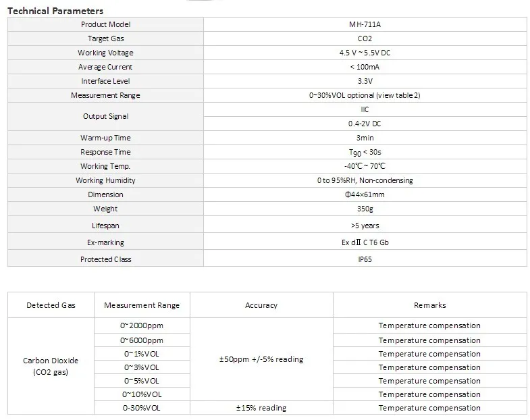Click the Ex dII C T6 Gb marking

[x=365, y=242]
